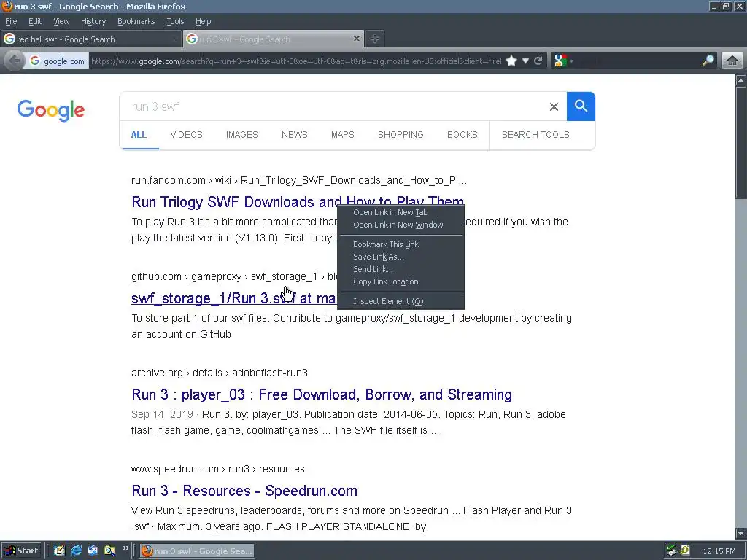The width and height of the screenshot is (747, 560).
Task: Expand quick launch overflow chevron
Action: pos(125,548)
